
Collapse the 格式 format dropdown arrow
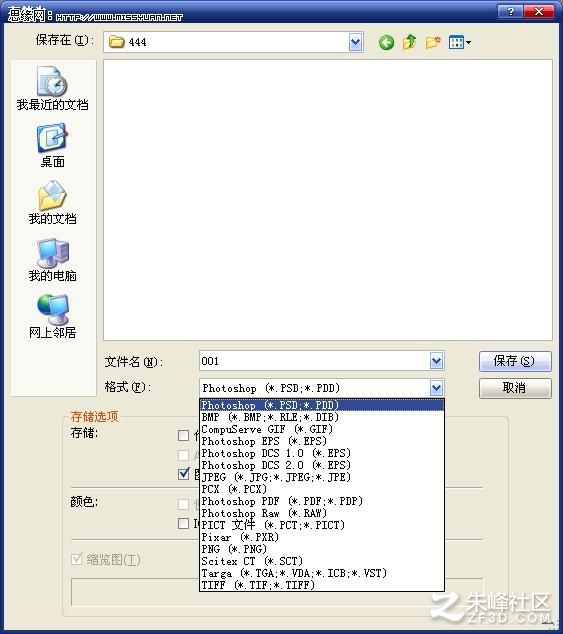pyautogui.click(x=436, y=388)
